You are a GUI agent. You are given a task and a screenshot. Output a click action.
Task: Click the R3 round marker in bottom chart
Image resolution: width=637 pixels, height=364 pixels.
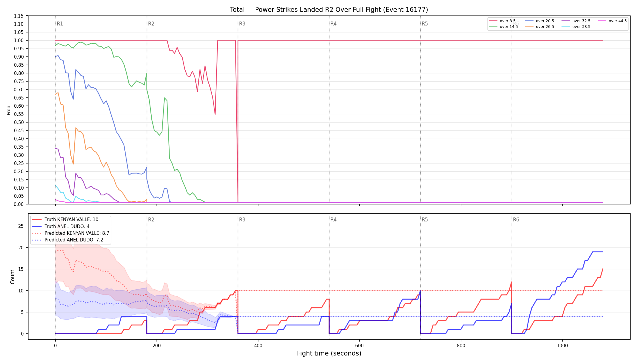(242, 220)
